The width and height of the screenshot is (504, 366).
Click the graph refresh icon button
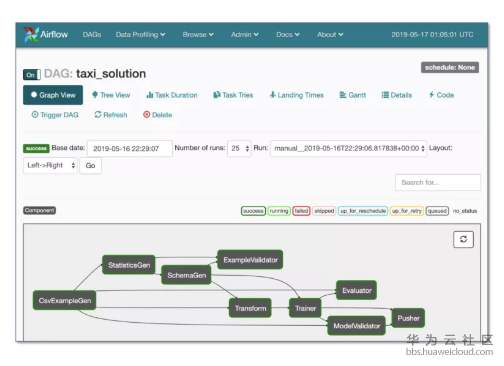[x=463, y=239]
